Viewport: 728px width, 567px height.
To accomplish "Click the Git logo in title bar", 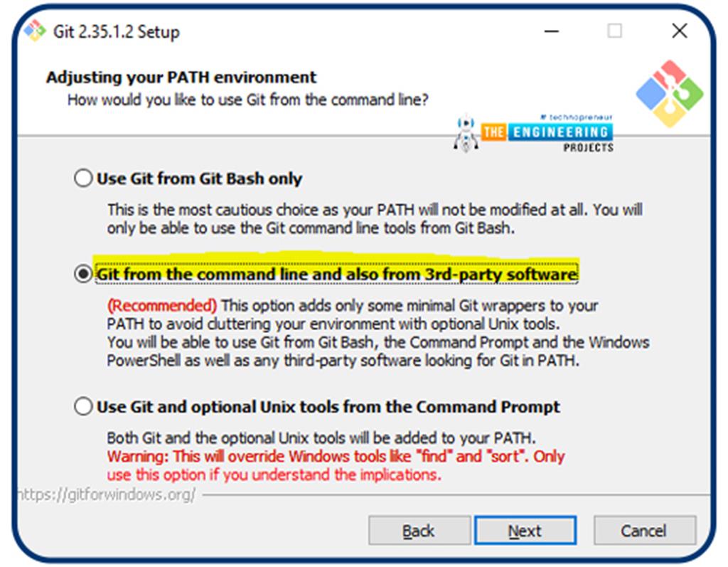I will 35,31.
